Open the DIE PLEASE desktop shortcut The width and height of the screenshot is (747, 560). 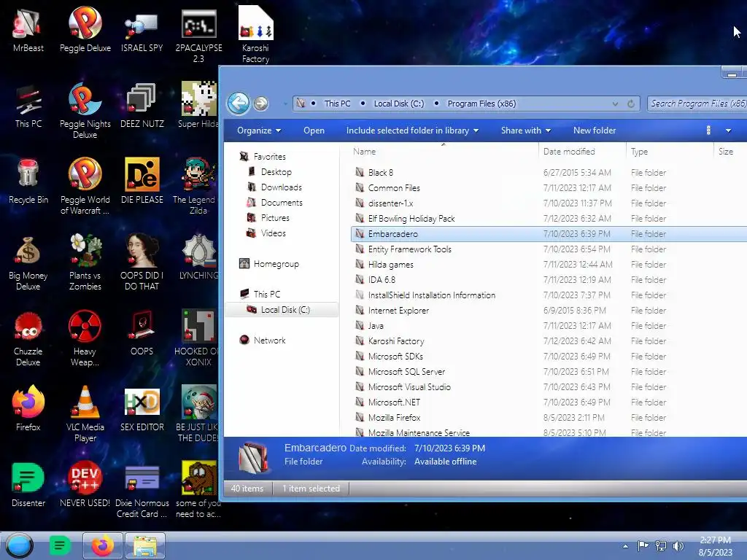[x=142, y=182]
